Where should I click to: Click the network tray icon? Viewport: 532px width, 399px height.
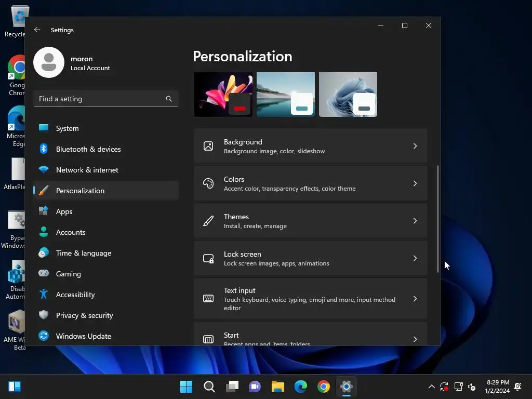tap(458, 387)
